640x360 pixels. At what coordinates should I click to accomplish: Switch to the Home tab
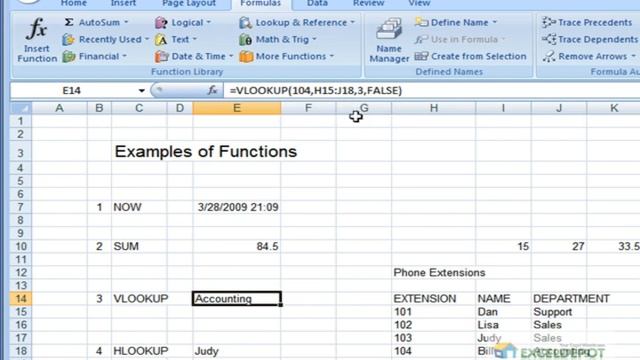(x=73, y=3)
